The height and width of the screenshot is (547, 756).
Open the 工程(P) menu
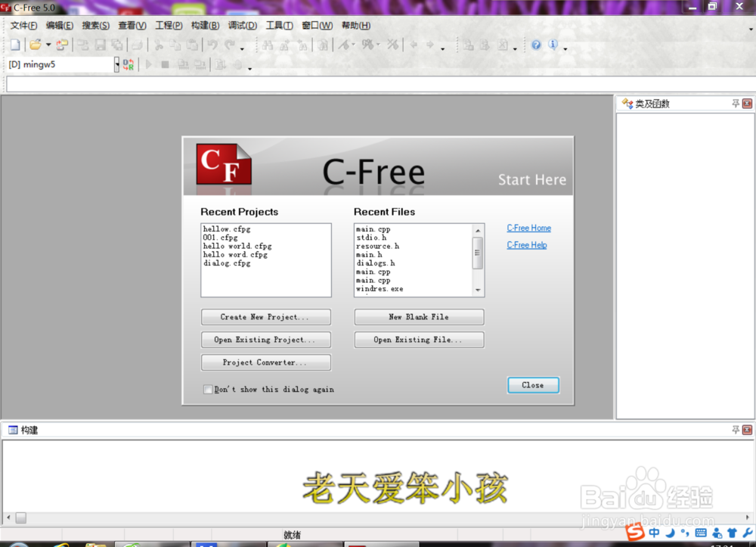169,25
